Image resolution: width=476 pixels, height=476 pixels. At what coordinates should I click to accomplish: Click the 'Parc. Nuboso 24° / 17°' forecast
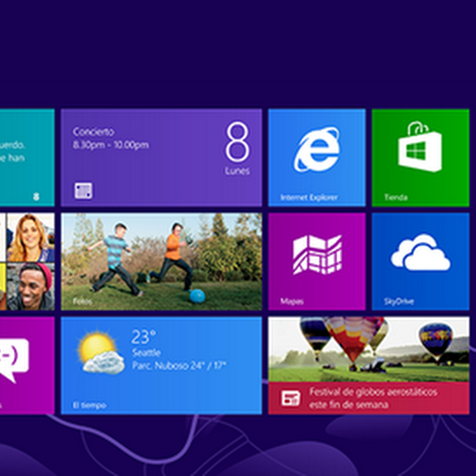coord(179,365)
